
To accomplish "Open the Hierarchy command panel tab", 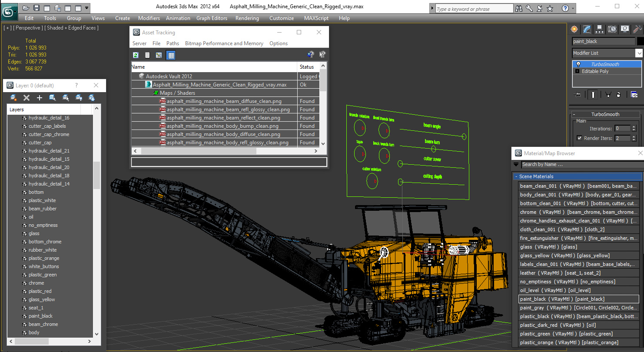I will [x=600, y=29].
